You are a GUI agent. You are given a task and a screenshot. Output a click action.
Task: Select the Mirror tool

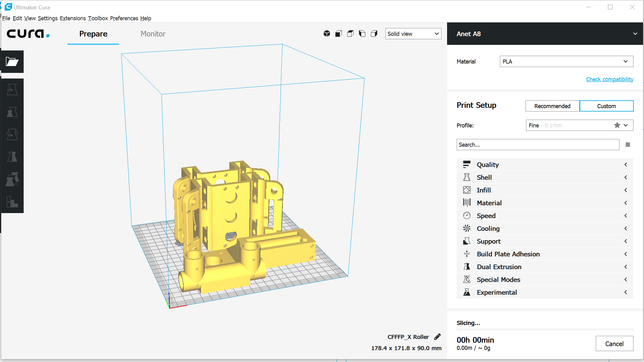pos(12,157)
